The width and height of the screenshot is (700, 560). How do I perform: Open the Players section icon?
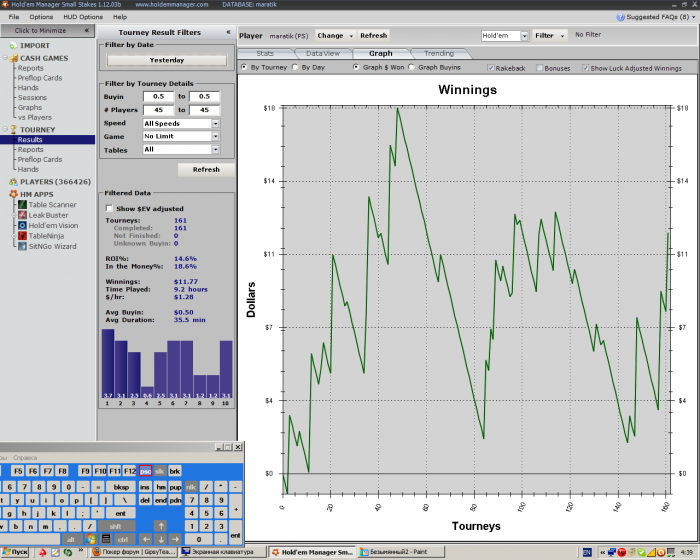click(x=13, y=182)
